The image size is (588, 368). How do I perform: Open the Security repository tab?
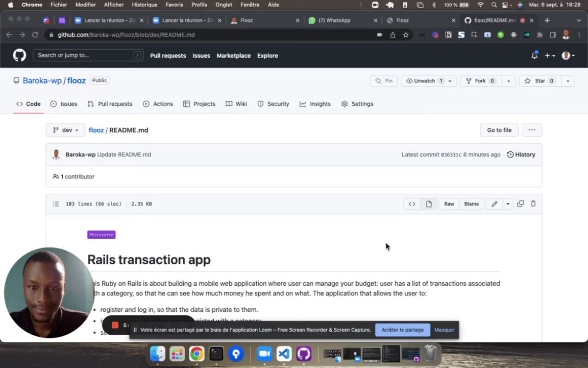273,104
